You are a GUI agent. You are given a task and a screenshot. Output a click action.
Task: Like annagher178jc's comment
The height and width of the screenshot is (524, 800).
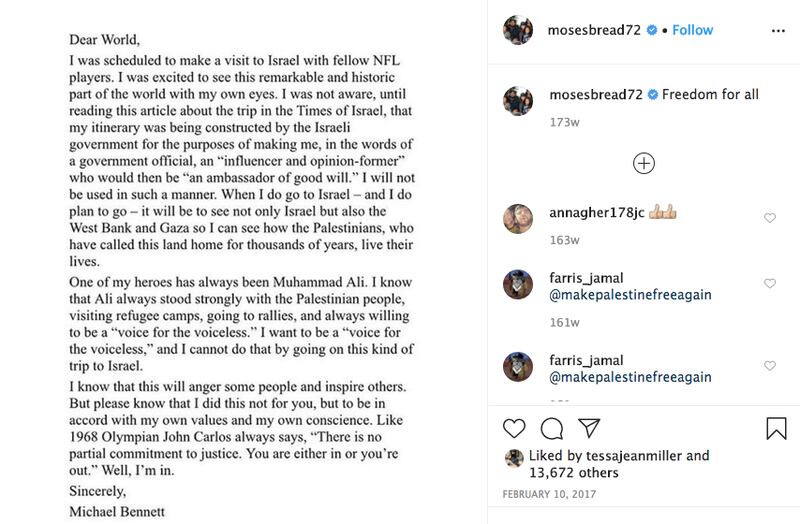point(770,218)
